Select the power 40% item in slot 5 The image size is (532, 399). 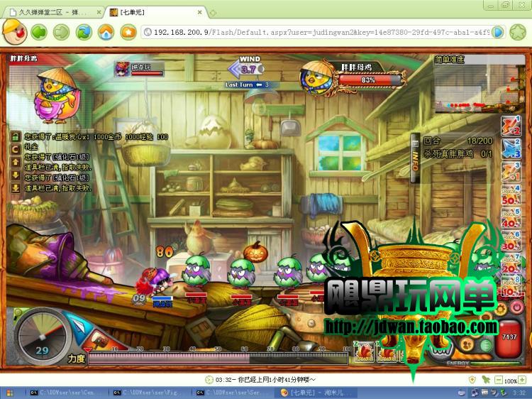coord(511,218)
